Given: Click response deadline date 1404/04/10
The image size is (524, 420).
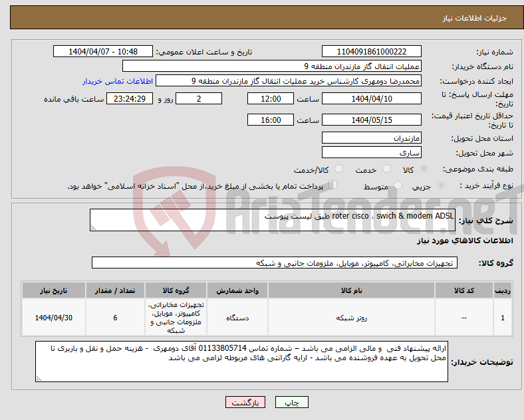Looking at the screenshot, I should (371, 98).
